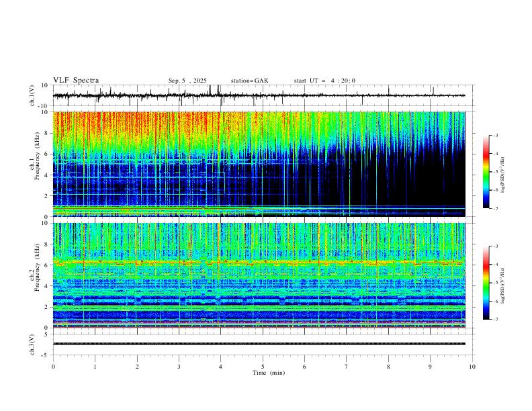Click the time axis tick label "5"
This screenshot has width=532, height=411.
point(263,367)
